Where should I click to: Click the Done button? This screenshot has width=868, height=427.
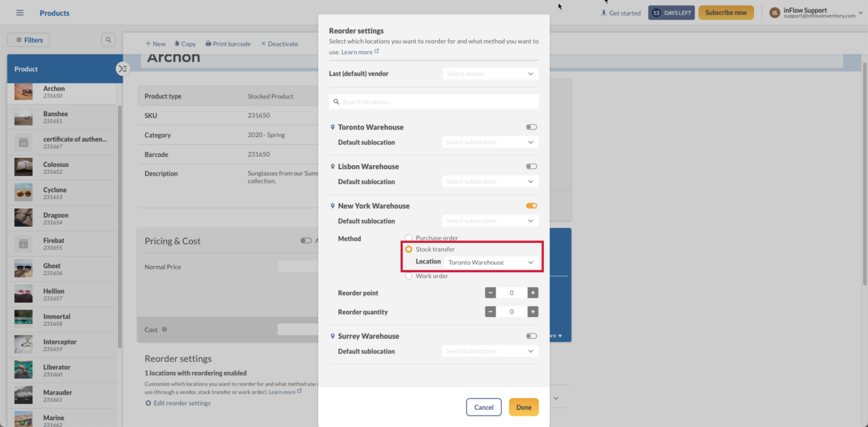524,407
